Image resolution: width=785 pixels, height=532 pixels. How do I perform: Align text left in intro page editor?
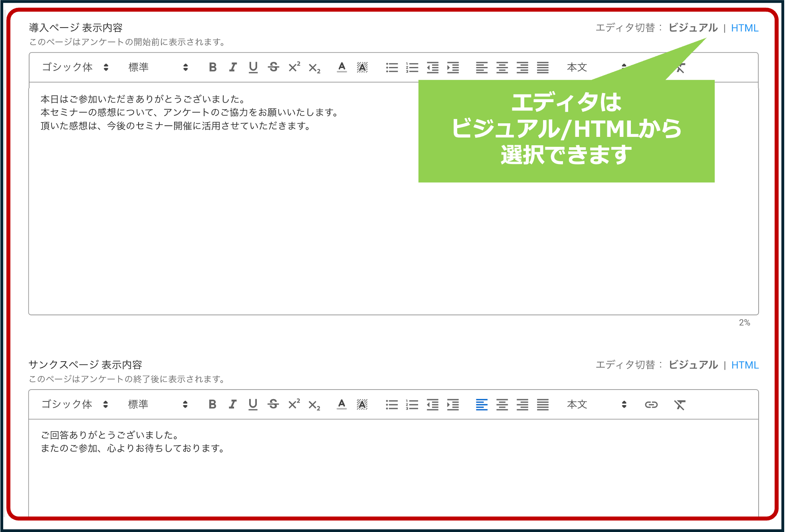click(x=482, y=67)
